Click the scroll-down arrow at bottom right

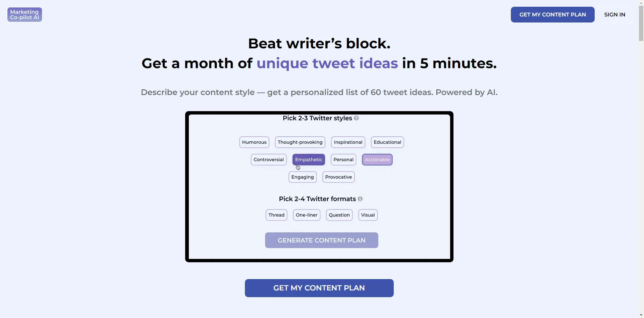point(640,314)
